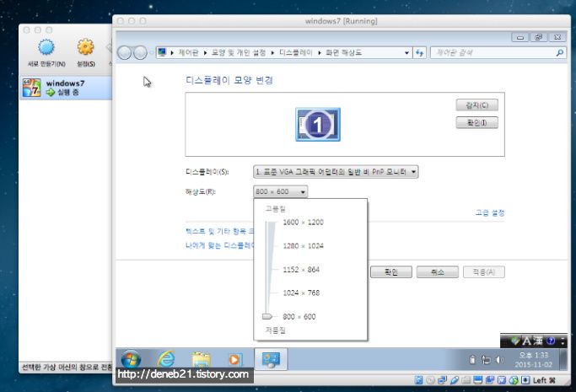Select the windows7 VM in the manager list
576x392 pixels.
(66, 88)
